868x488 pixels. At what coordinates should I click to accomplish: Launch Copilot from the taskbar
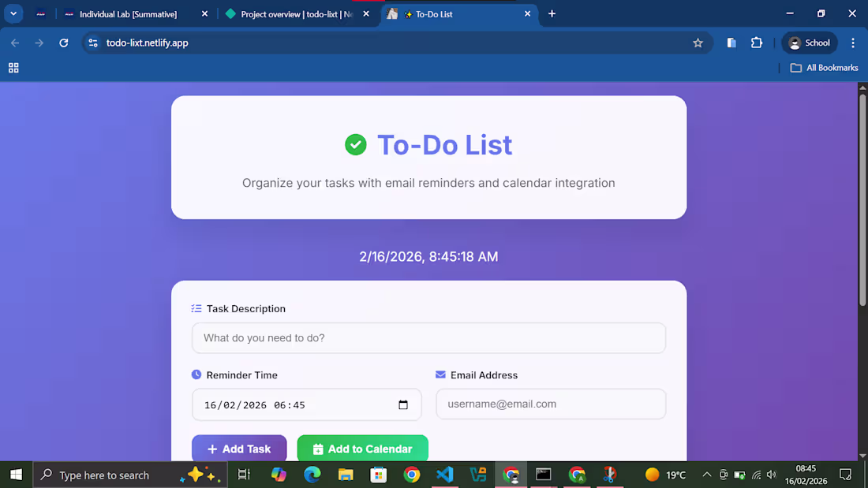point(279,475)
